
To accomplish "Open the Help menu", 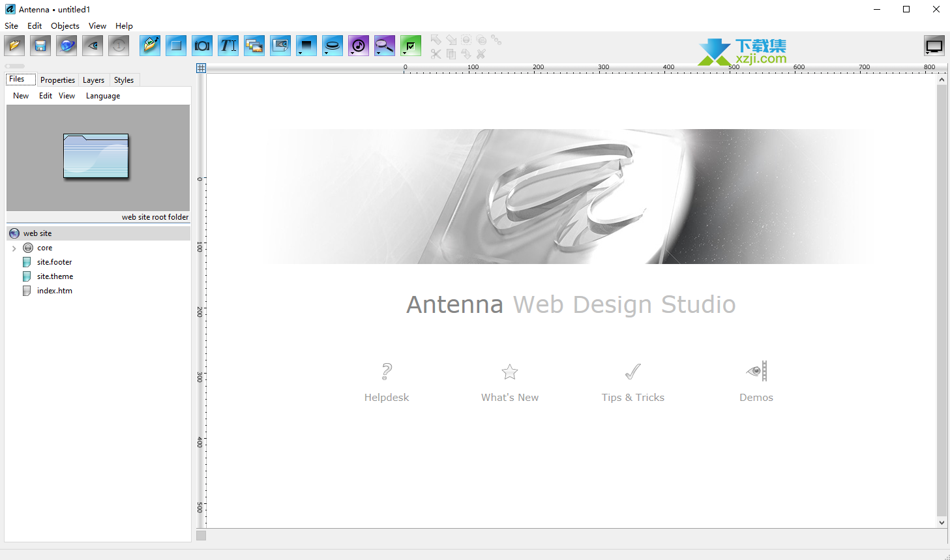I will point(124,26).
